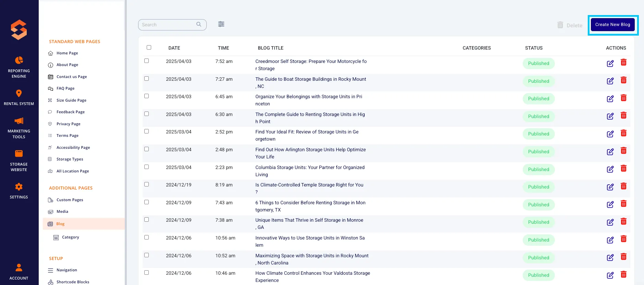Go to the Category submenu item
Viewport: 644px width, 285px height.
tap(70, 237)
